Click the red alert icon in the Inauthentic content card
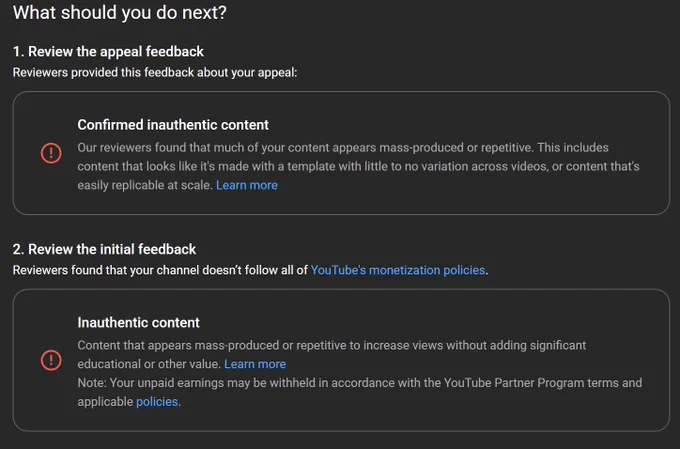Image resolution: width=680 pixels, height=449 pixels. click(51, 361)
